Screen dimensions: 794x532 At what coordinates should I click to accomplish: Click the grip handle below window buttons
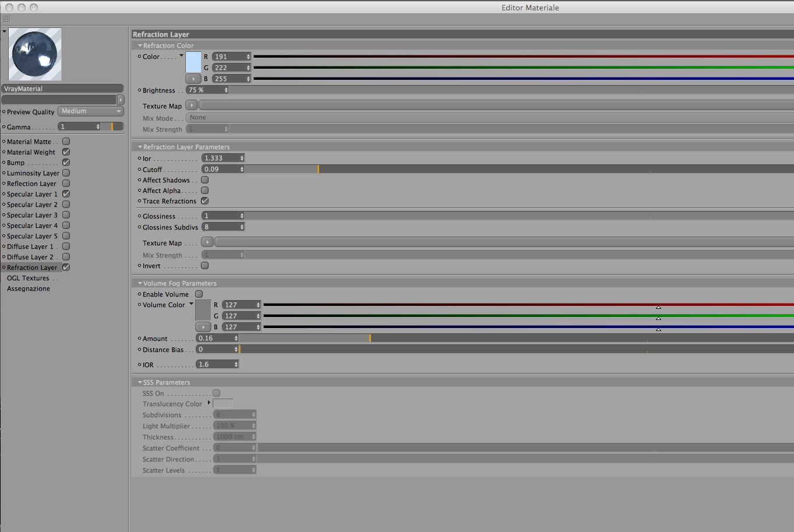click(6, 19)
